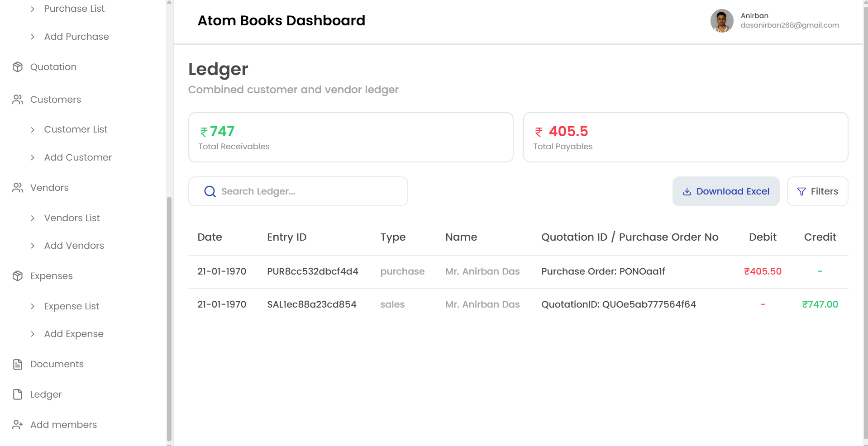Expand the Expense List chevron
This screenshot has height=446, width=868.
point(33,306)
